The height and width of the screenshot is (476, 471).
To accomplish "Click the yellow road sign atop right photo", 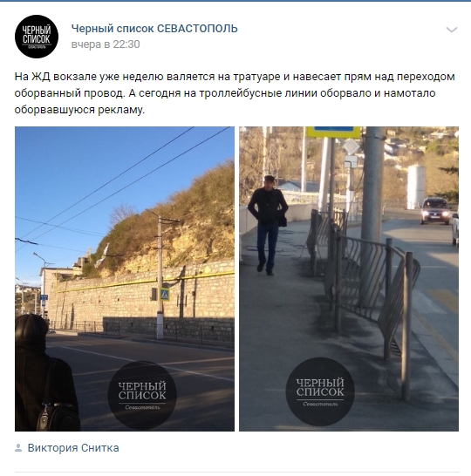I will click(x=333, y=132).
